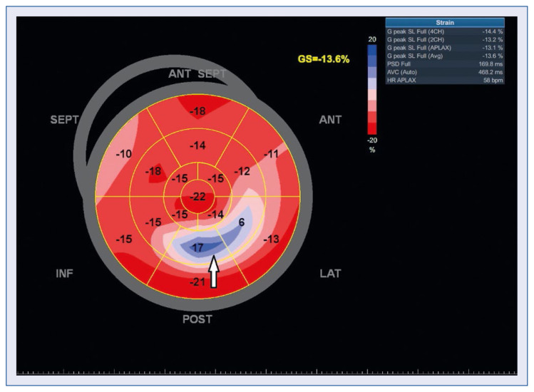Click the POST label below the plot

click(197, 319)
